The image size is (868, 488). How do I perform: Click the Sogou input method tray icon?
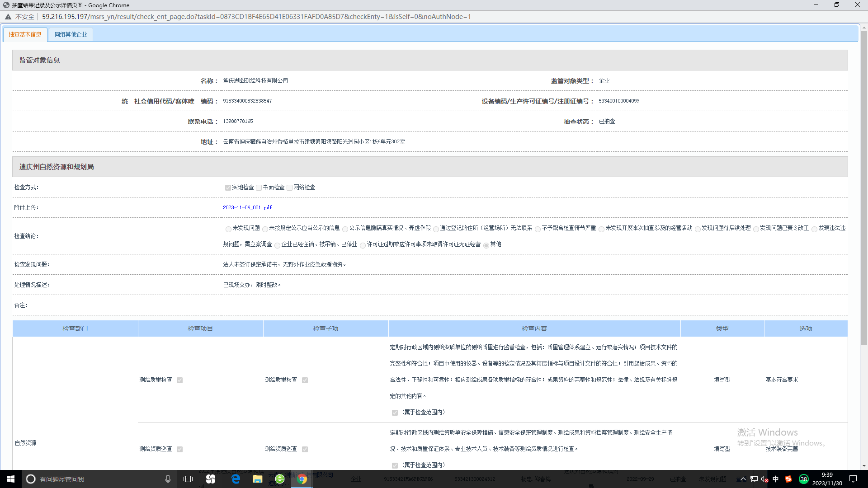tap(788, 479)
